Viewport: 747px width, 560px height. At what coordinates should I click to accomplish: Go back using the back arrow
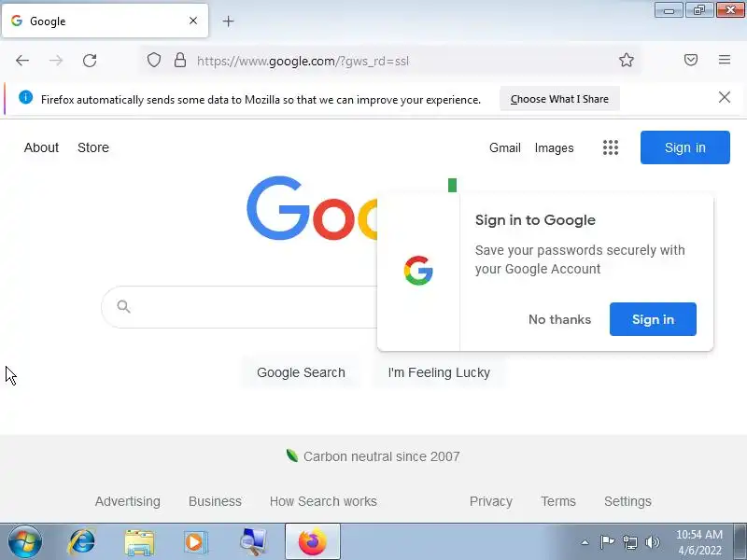coord(22,61)
